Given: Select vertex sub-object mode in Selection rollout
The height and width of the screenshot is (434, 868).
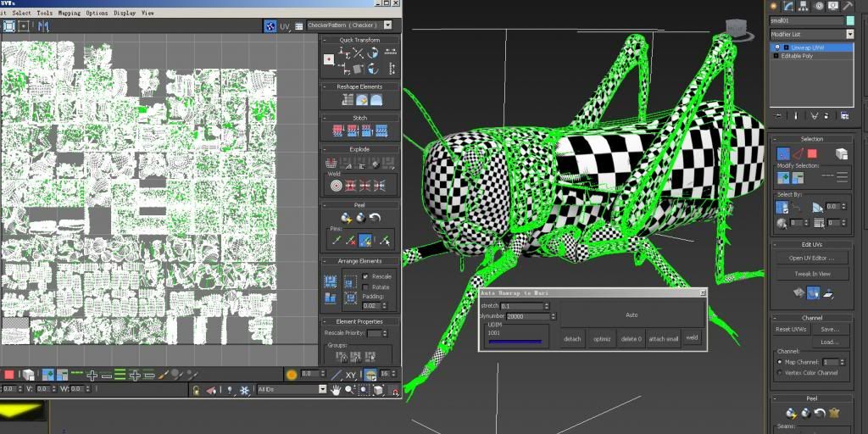Looking at the screenshot, I should pyautogui.click(x=783, y=154).
